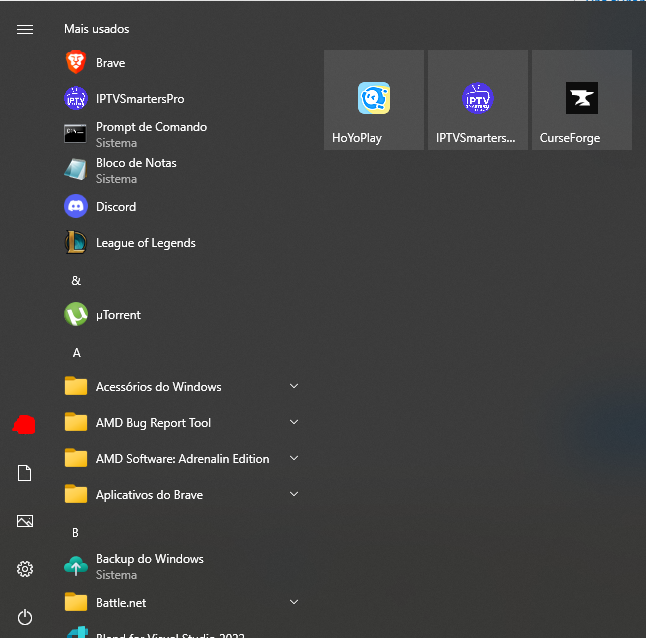
Task: Launch Bloco de Notas
Action: [181, 171]
